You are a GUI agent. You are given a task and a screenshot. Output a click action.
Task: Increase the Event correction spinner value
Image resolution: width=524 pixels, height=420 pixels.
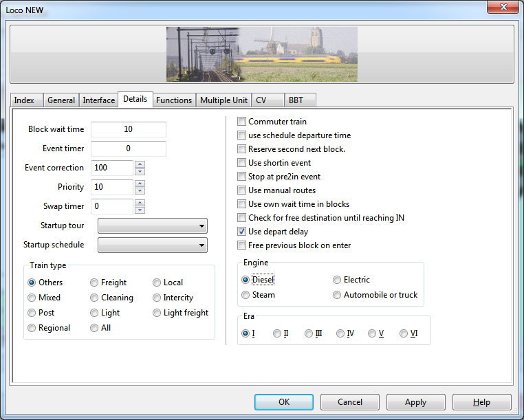point(140,164)
